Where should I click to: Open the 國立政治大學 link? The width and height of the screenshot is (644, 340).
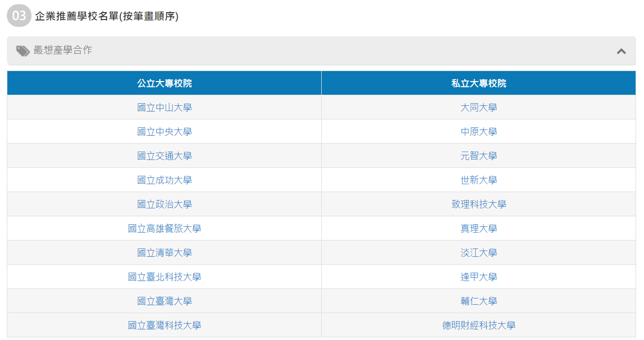[x=165, y=204]
